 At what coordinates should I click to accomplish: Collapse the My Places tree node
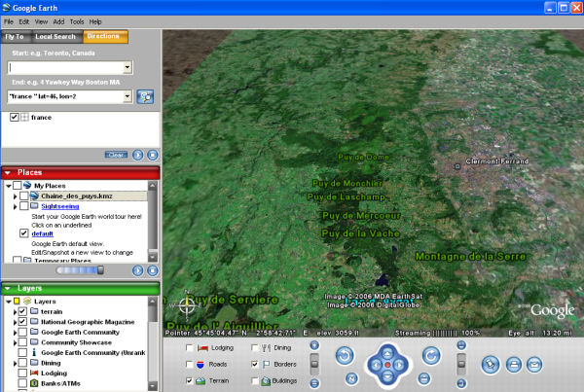point(8,186)
